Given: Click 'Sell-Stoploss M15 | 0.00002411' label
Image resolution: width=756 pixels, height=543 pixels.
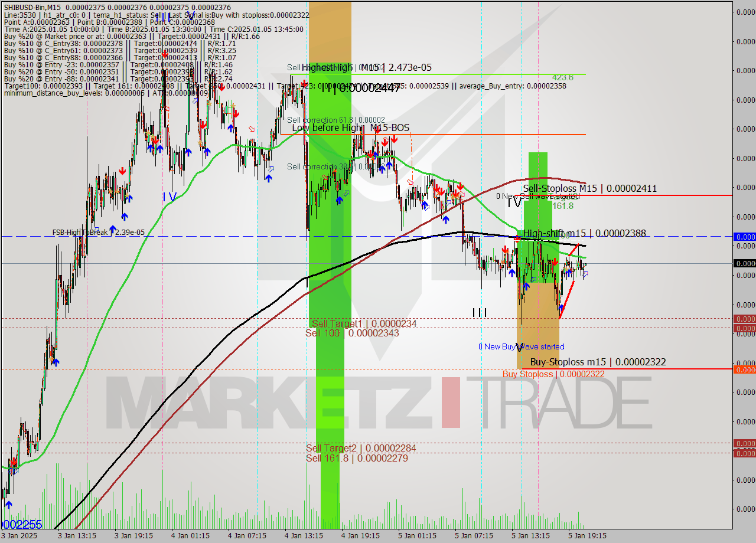Looking at the screenshot, I should click(x=589, y=189).
